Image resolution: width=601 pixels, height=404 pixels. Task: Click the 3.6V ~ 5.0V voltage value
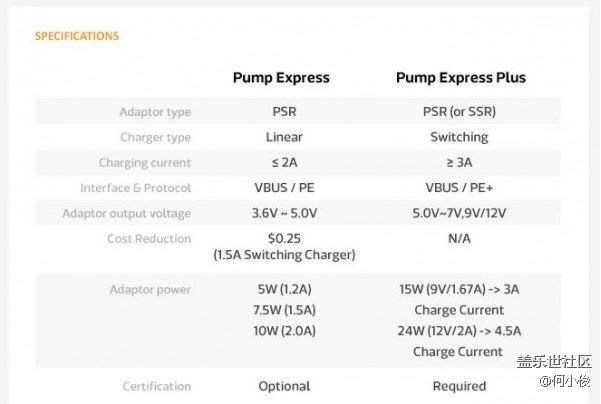tap(284, 213)
